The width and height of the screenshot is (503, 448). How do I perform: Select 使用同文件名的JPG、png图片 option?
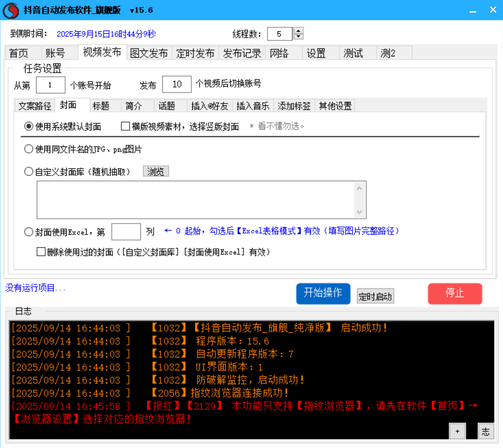click(28, 149)
